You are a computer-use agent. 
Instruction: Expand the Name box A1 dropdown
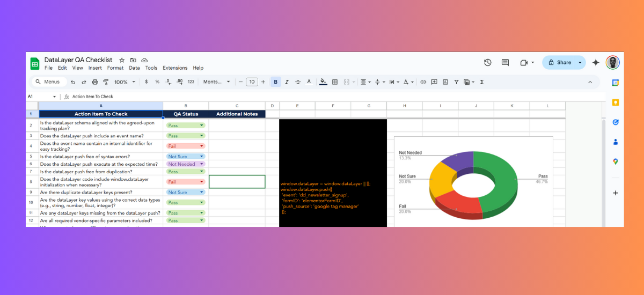(54, 97)
